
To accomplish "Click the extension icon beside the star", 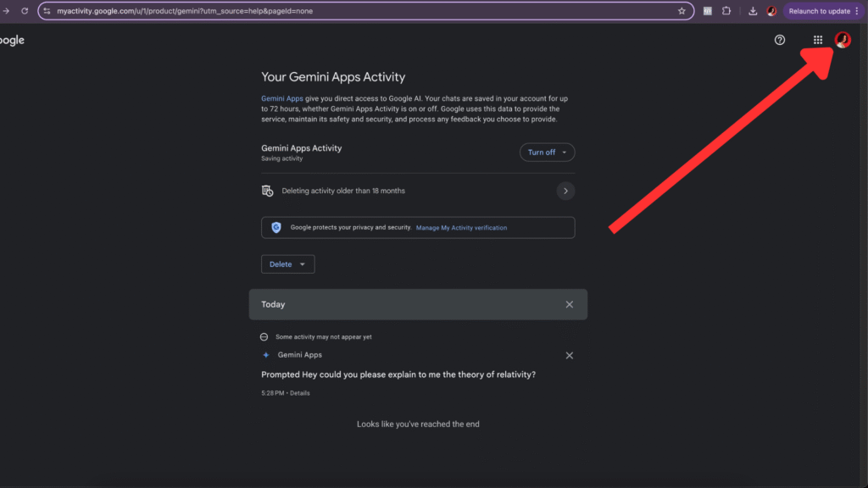I will pyautogui.click(x=708, y=11).
